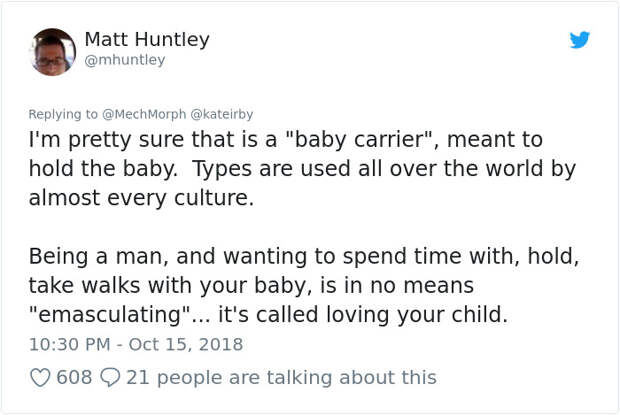The width and height of the screenshot is (620, 415).
Task: Click the second paragraph about loving your child
Action: coord(304,285)
